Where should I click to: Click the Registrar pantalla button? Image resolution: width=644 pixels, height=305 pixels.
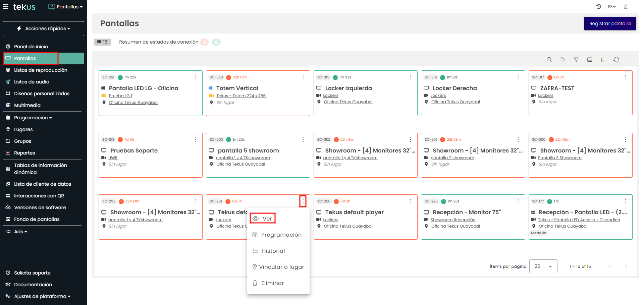[x=609, y=23]
